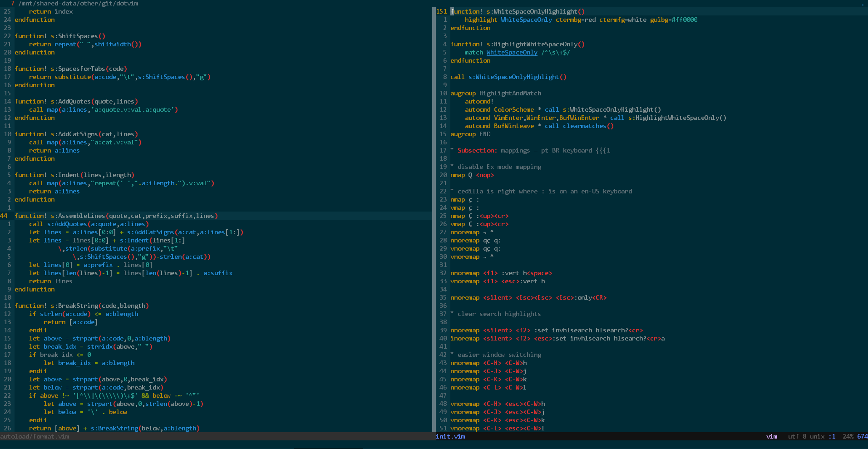The width and height of the screenshot is (868, 449).
Task: Click the 'nnoremap <silent> <Esc><Esc>' mapping line
Action: click(528, 297)
